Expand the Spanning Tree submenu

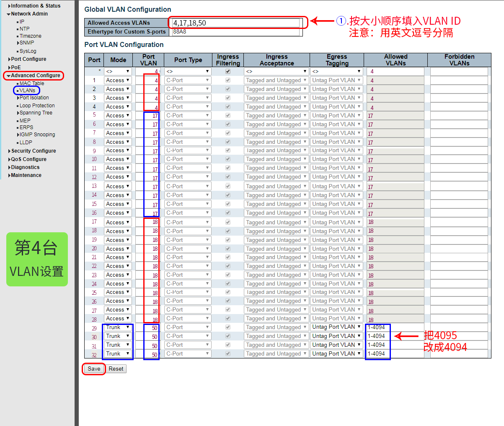[35, 113]
